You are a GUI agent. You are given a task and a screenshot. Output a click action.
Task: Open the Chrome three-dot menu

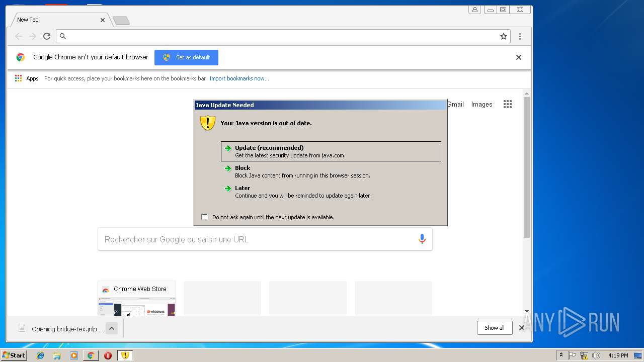pyautogui.click(x=520, y=36)
